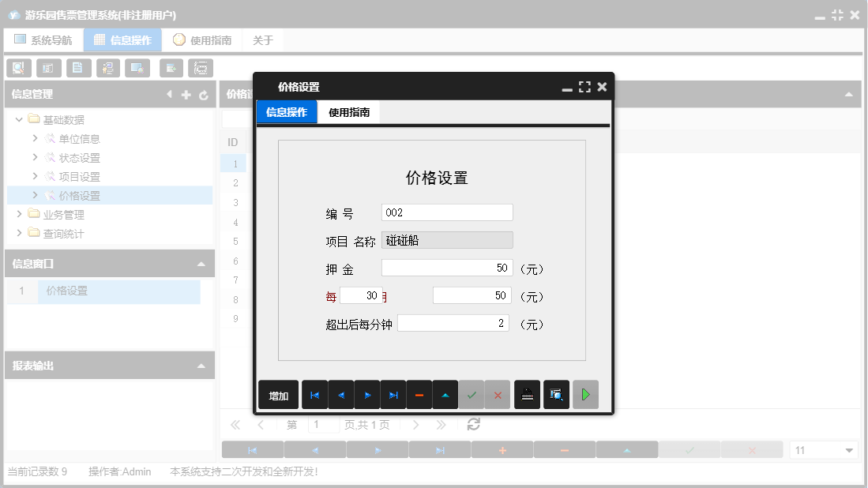Click the green run arrow in the dialog
Image resolution: width=868 pixels, height=488 pixels.
584,395
